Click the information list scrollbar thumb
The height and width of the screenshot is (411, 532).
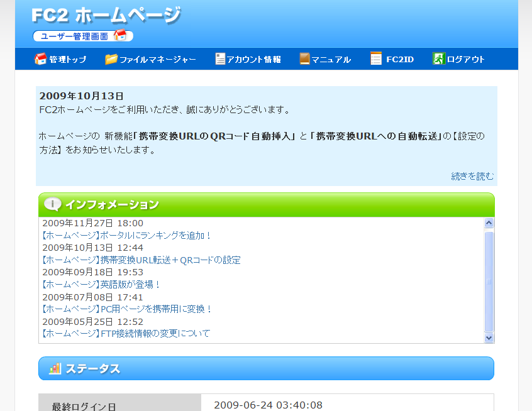tap(489, 282)
